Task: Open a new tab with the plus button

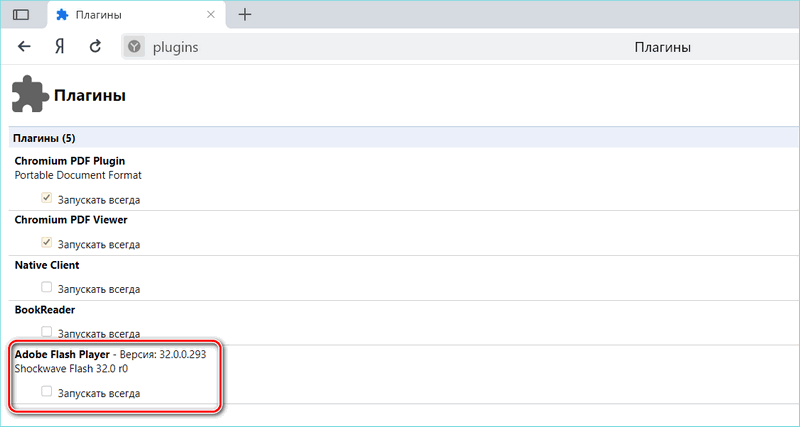Action: (x=245, y=14)
